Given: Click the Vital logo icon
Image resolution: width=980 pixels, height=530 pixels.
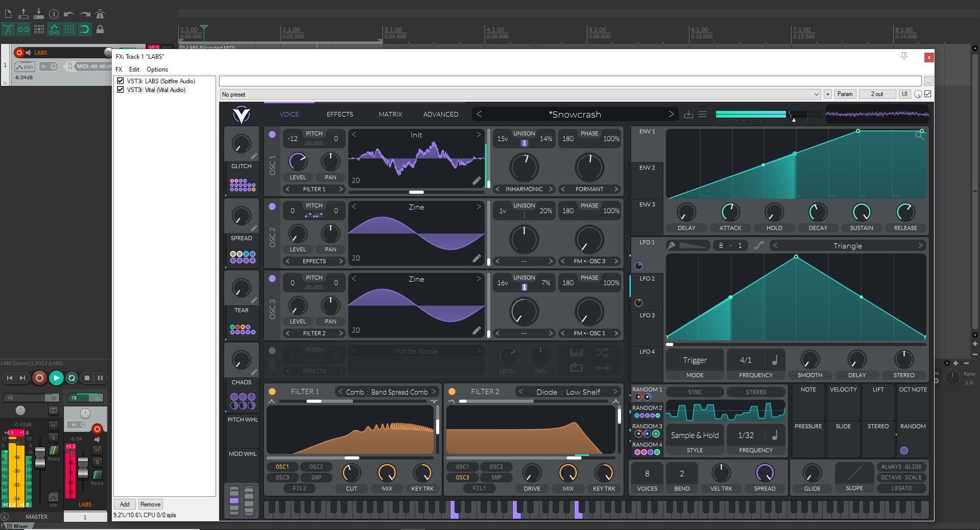Looking at the screenshot, I should pyautogui.click(x=241, y=114).
